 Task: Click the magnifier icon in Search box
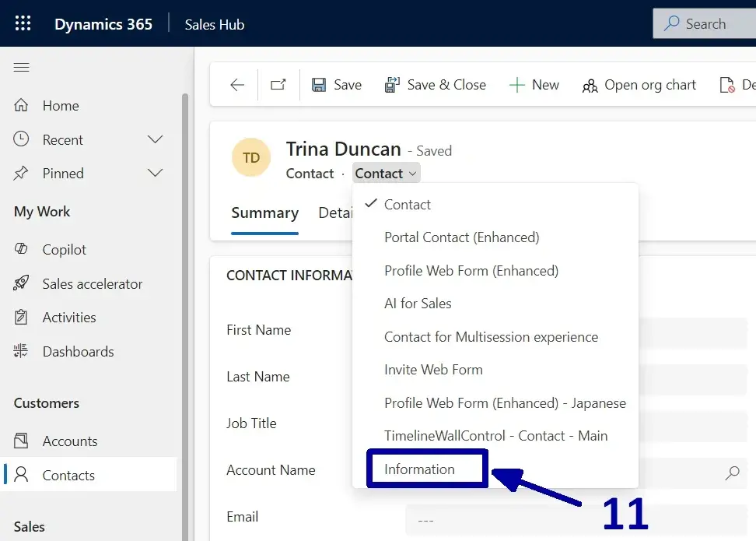click(x=671, y=23)
